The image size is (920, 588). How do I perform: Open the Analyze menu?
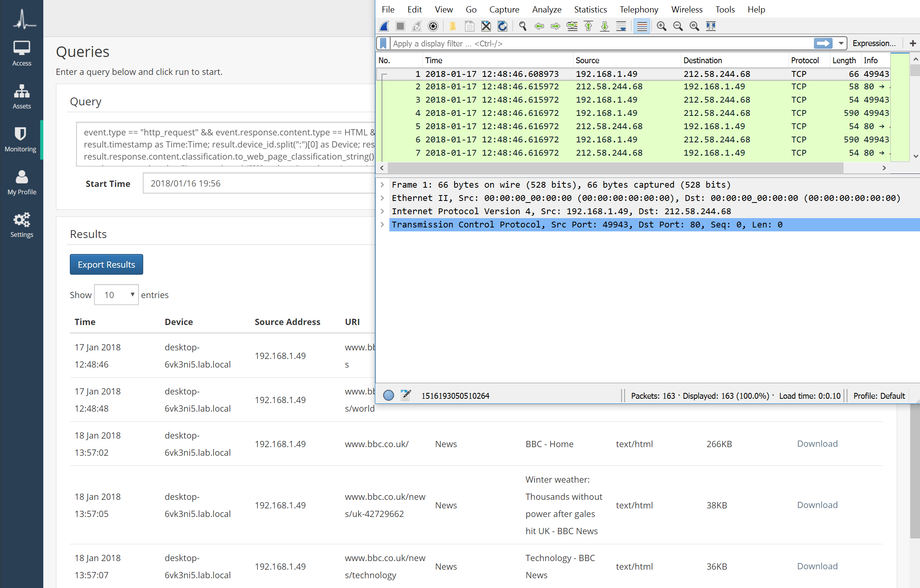point(547,9)
